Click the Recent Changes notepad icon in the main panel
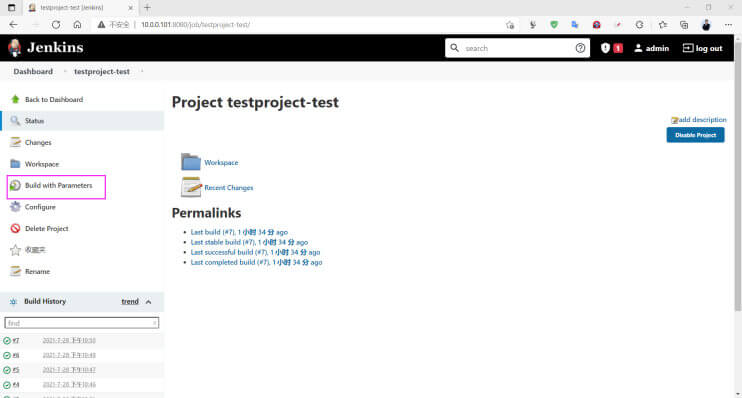742x398 pixels. [x=191, y=187]
